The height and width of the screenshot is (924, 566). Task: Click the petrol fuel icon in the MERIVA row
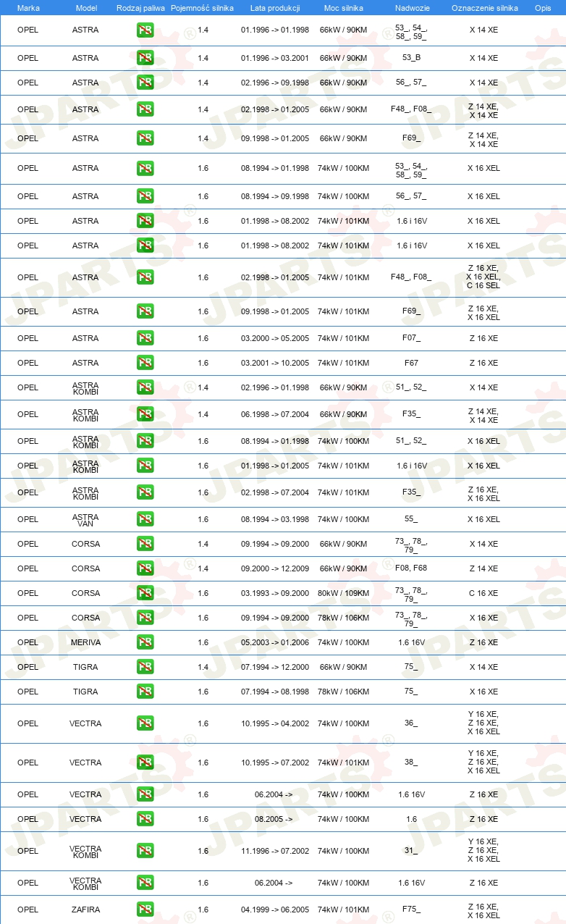point(145,642)
